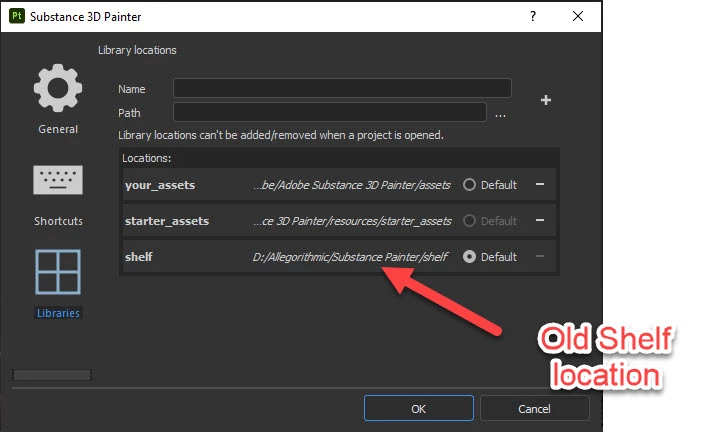Focus the library Path input field
The image size is (706, 432).
pos(330,112)
